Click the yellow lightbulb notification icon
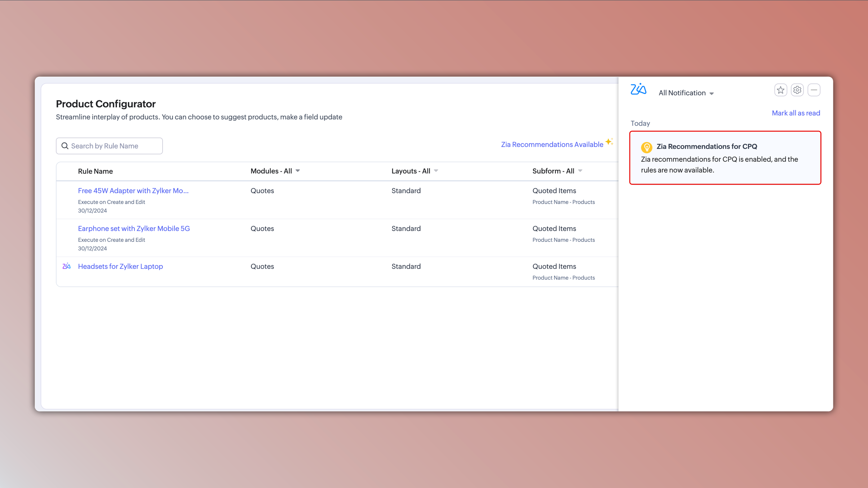This screenshot has width=868, height=488. pyautogui.click(x=646, y=147)
